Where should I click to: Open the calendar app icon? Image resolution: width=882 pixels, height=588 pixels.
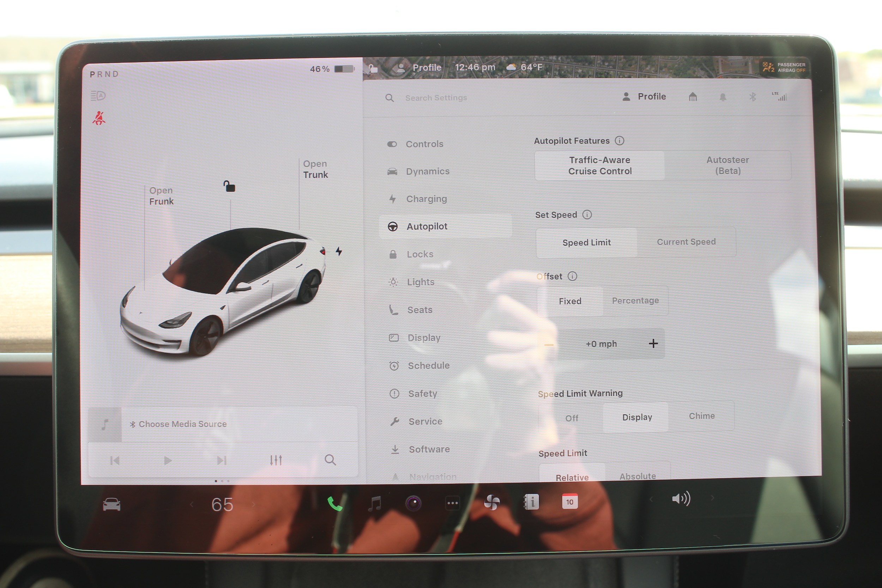click(x=570, y=501)
